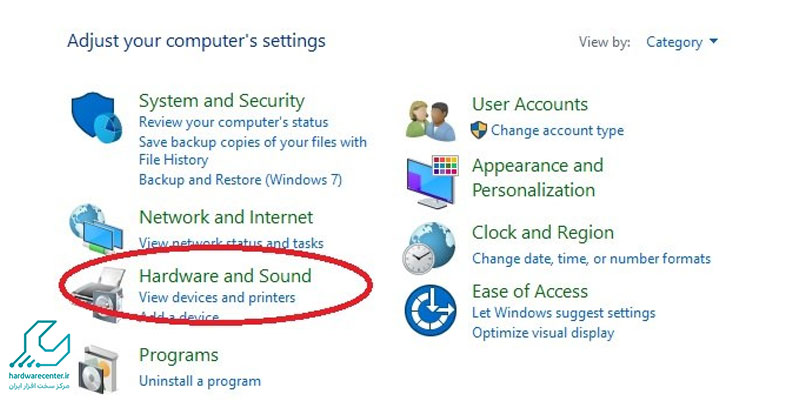800x400 pixels.
Task: Click the System and Security shield icon
Action: pos(96,117)
